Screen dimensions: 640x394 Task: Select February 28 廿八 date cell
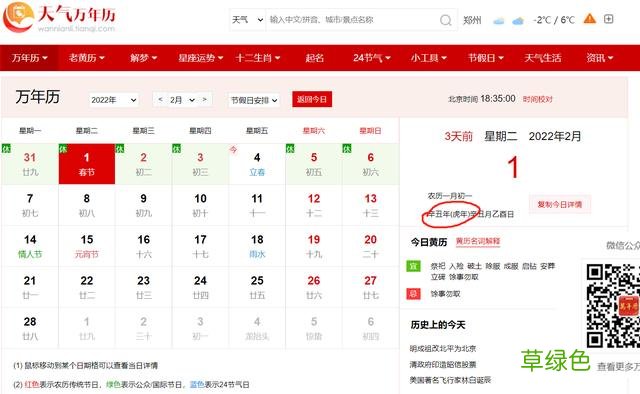pos(30,328)
